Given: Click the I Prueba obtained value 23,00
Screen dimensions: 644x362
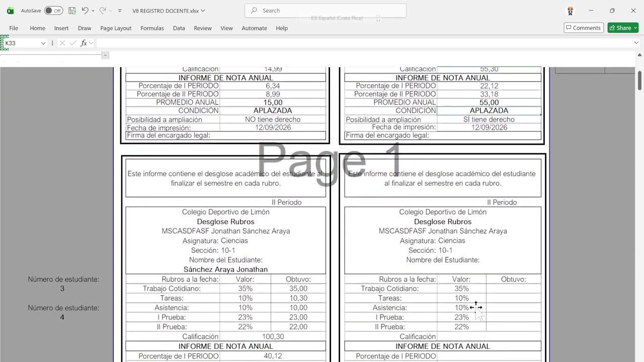Looking at the screenshot, I should tap(298, 317).
